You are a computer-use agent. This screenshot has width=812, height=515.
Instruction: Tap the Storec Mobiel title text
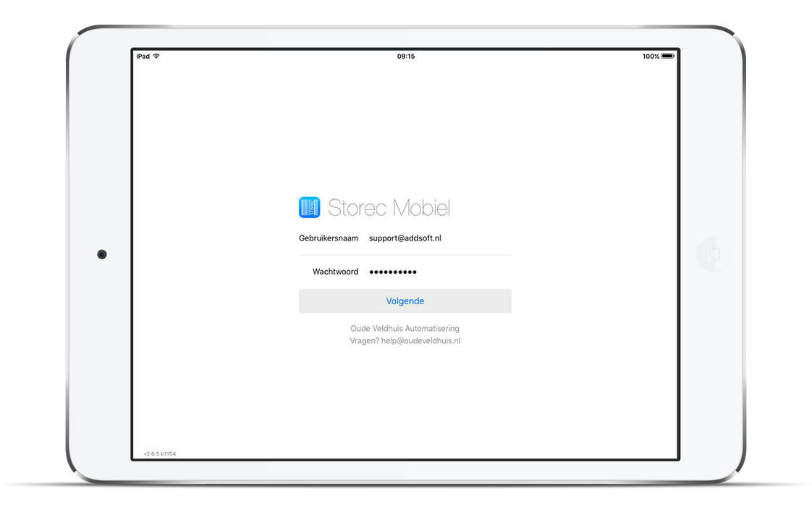(389, 208)
